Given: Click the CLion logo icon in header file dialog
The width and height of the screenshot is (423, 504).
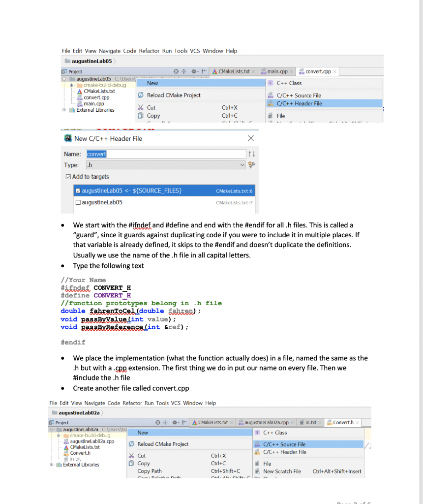Looking at the screenshot, I should [x=68, y=138].
